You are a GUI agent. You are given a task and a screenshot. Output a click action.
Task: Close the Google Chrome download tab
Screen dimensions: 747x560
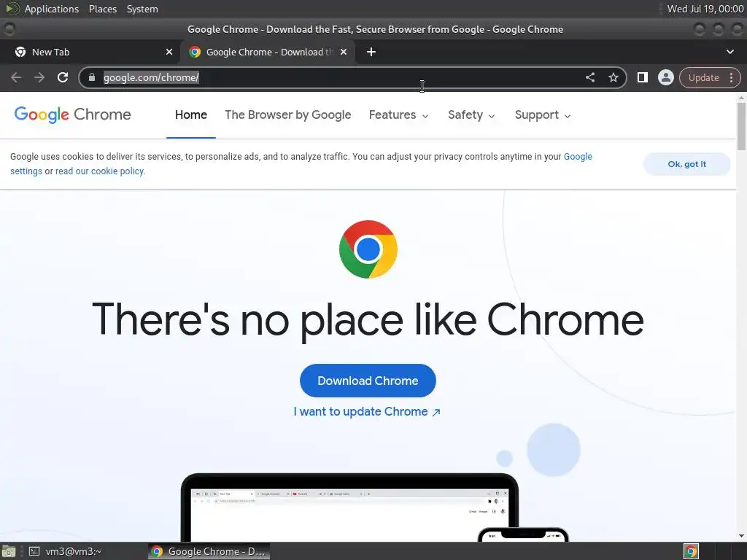[x=344, y=52]
